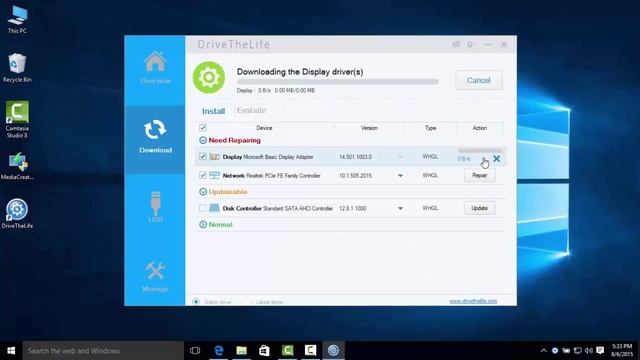Uncheck the Display adapter checkbox
The width and height of the screenshot is (640, 360).
point(202,156)
